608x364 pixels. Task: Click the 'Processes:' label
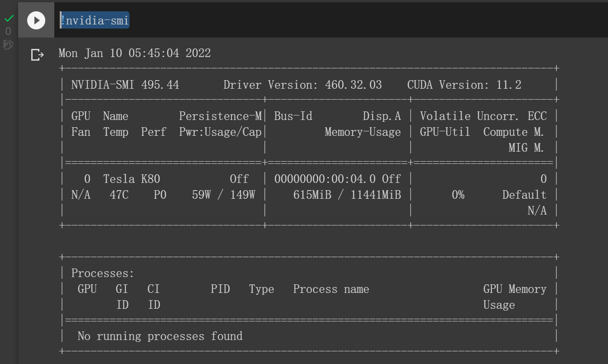[103, 273]
